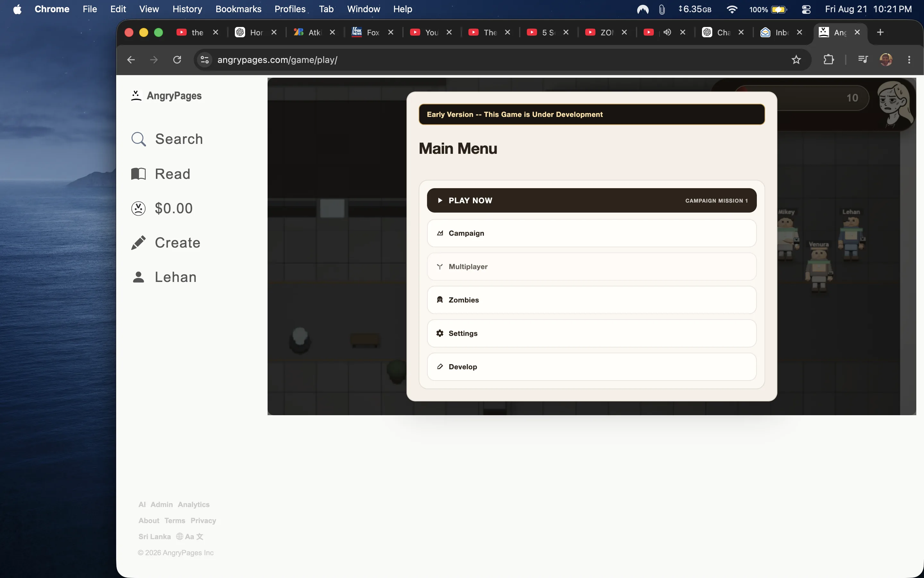Image resolution: width=924 pixels, height=578 pixels.
Task: Click the Campaign chart icon
Action: (440, 233)
